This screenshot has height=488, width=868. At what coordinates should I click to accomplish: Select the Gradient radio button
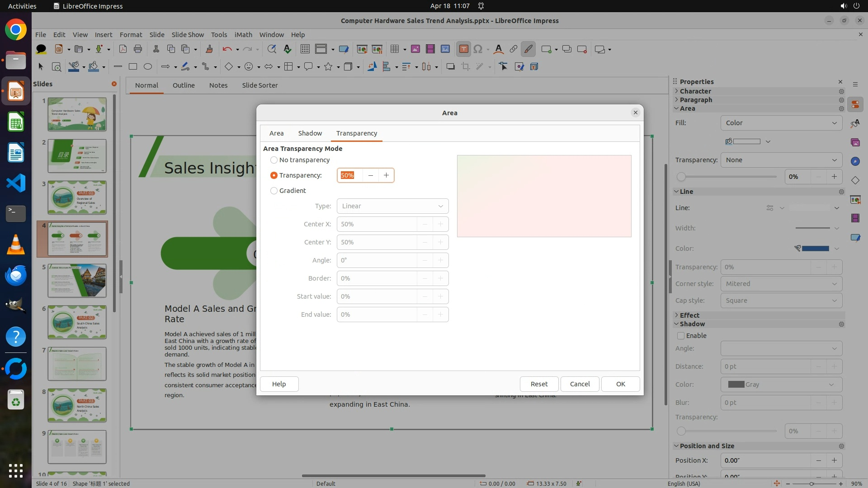pos(274,191)
